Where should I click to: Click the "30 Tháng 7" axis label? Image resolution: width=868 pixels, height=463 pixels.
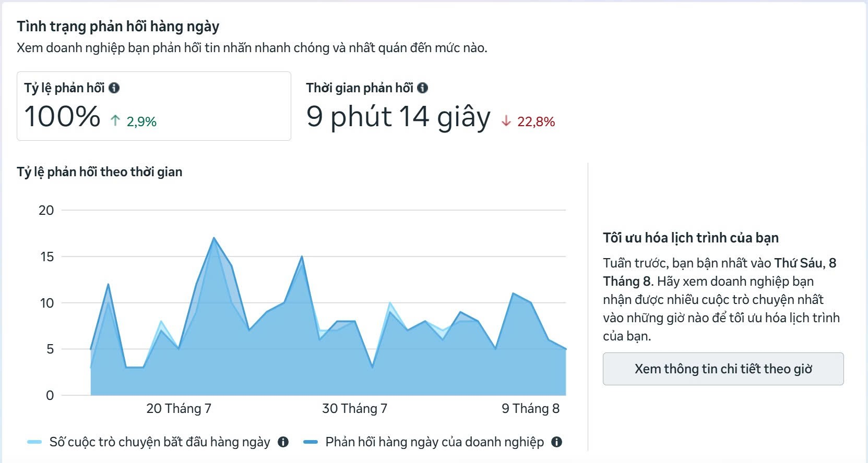coord(354,408)
